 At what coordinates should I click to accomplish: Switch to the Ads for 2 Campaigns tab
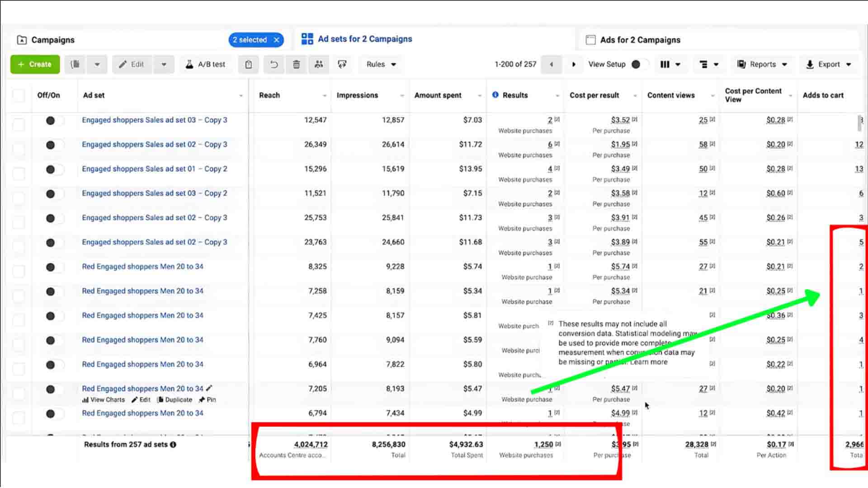point(640,40)
